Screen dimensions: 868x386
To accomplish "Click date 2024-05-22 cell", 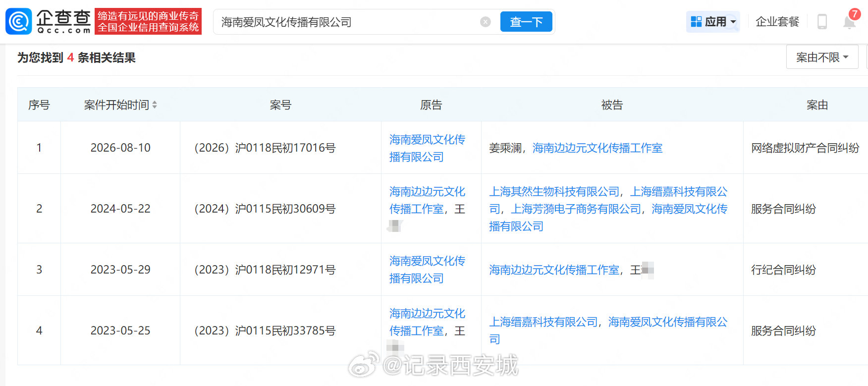I will coord(120,209).
